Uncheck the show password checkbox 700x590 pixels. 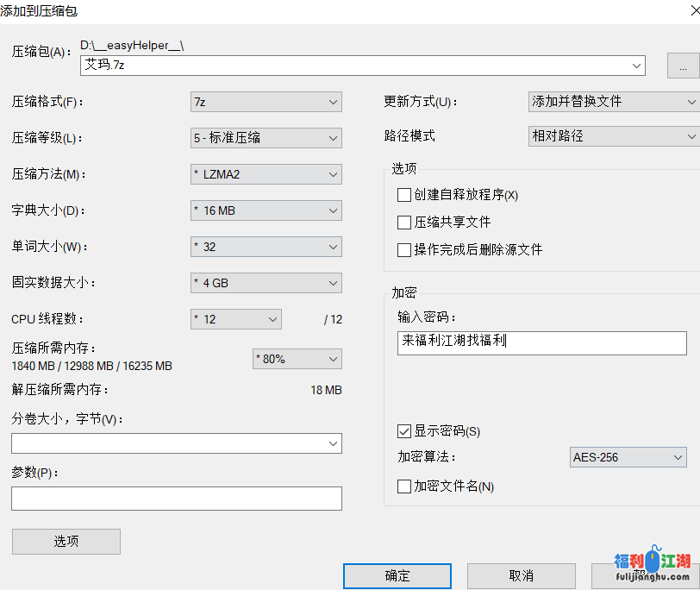404,431
